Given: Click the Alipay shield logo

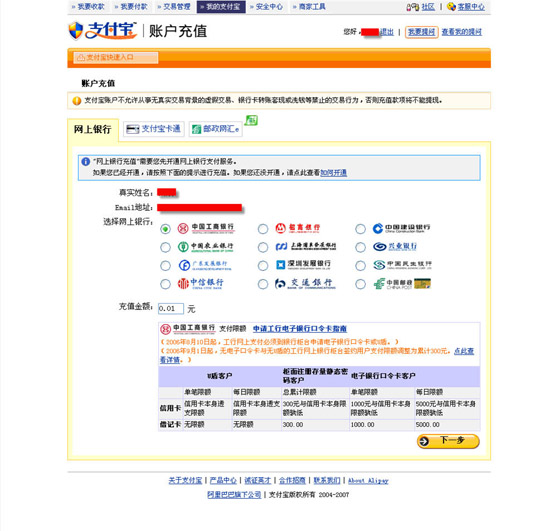Looking at the screenshot, I should pos(76,31).
